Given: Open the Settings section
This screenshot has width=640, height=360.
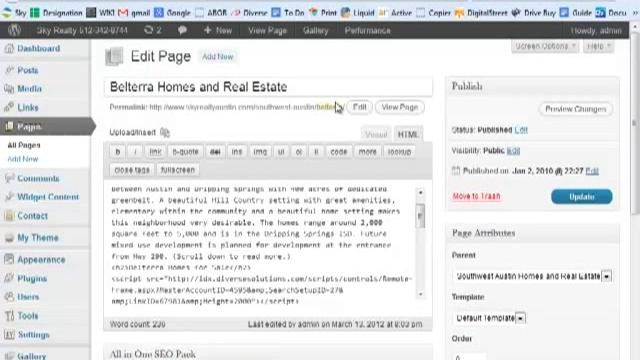Looking at the screenshot, I should [33, 334].
